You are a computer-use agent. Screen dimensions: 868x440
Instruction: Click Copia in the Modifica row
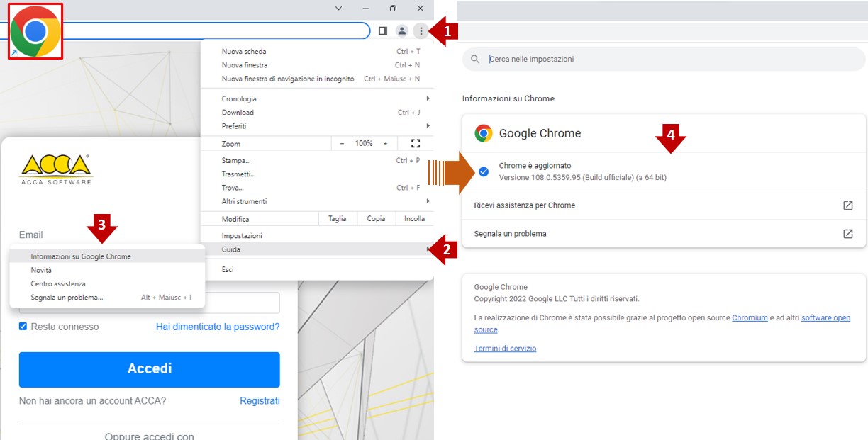coord(376,219)
